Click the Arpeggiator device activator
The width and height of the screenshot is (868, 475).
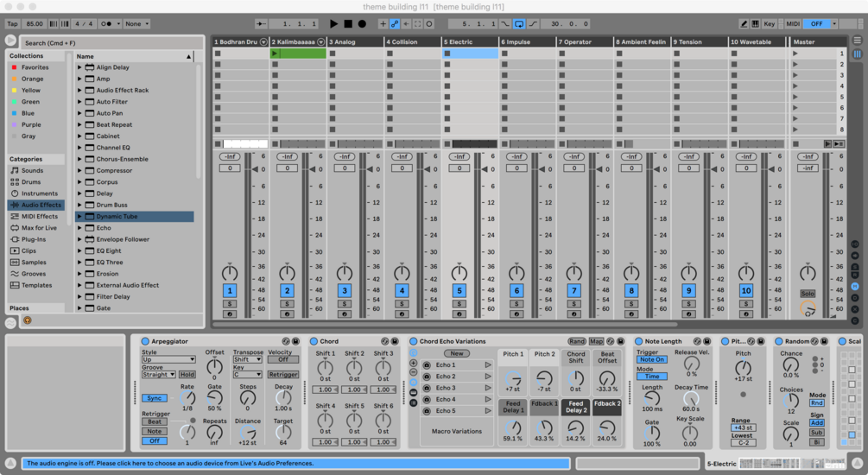point(146,341)
